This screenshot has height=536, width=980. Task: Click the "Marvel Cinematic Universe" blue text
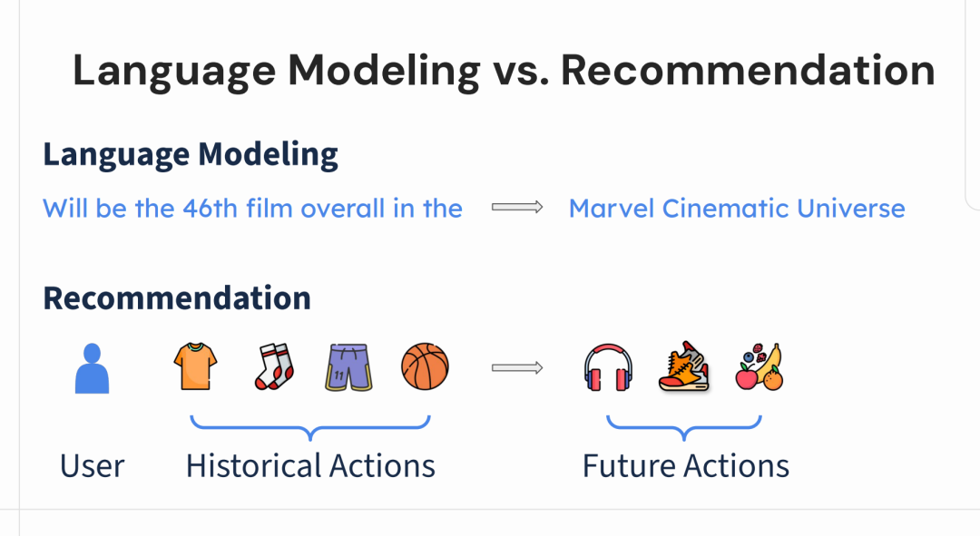[x=737, y=209]
